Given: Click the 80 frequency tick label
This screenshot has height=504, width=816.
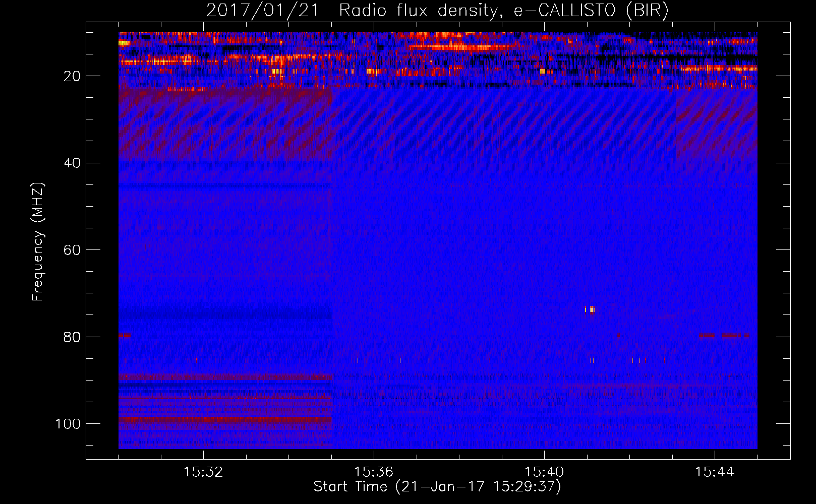Looking at the screenshot, I should tap(72, 337).
